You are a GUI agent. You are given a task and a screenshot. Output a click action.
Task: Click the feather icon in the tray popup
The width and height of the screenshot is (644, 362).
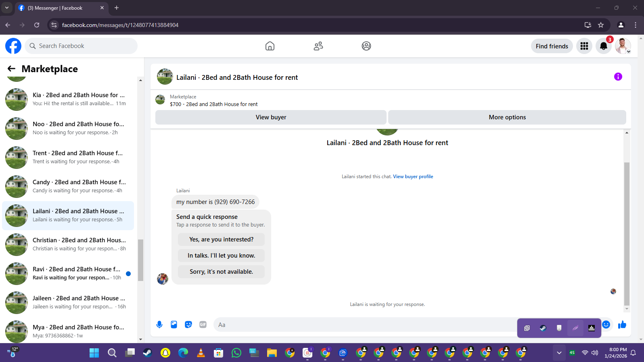point(575,328)
